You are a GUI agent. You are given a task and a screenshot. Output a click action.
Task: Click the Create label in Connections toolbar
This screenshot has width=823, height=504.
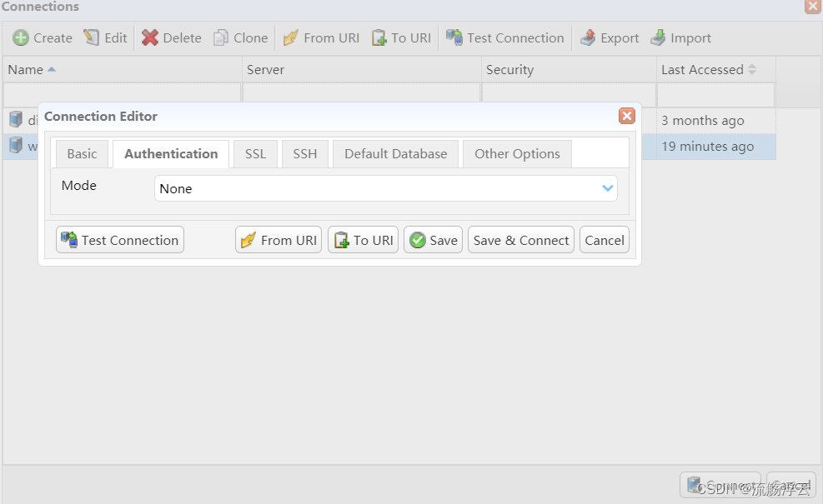coord(53,37)
